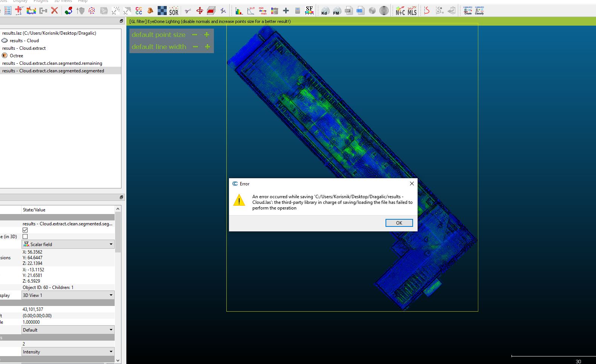Click the translate/rotate red arrows icon
This screenshot has height=364, width=596.
point(200,11)
